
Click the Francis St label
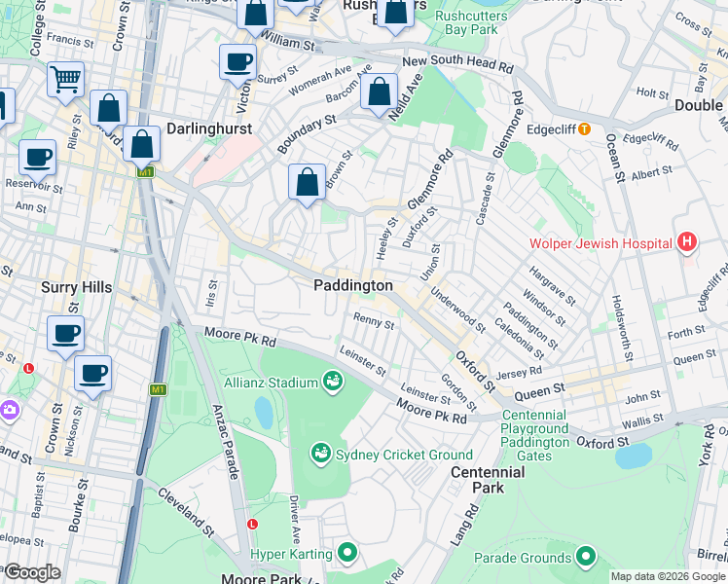tap(70, 40)
